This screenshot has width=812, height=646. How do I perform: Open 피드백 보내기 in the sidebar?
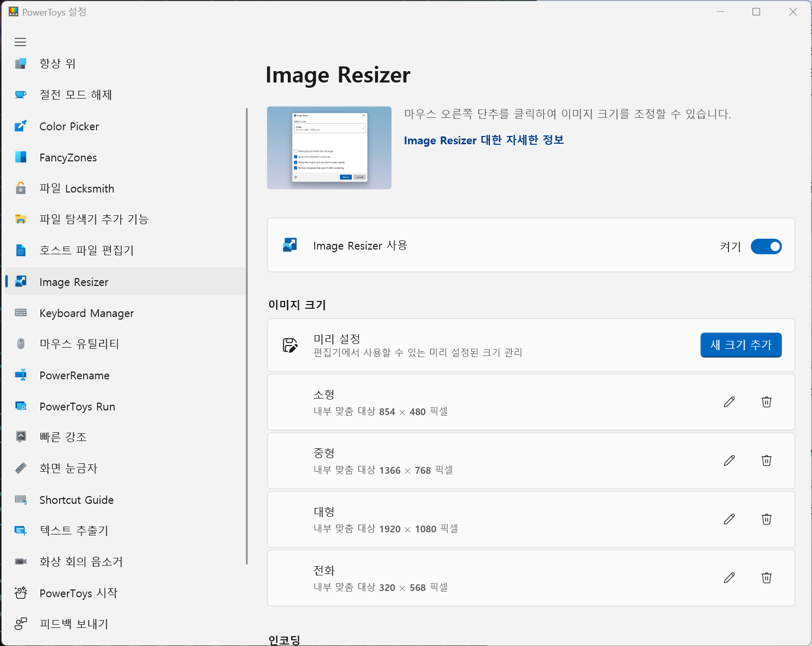[x=125, y=624]
